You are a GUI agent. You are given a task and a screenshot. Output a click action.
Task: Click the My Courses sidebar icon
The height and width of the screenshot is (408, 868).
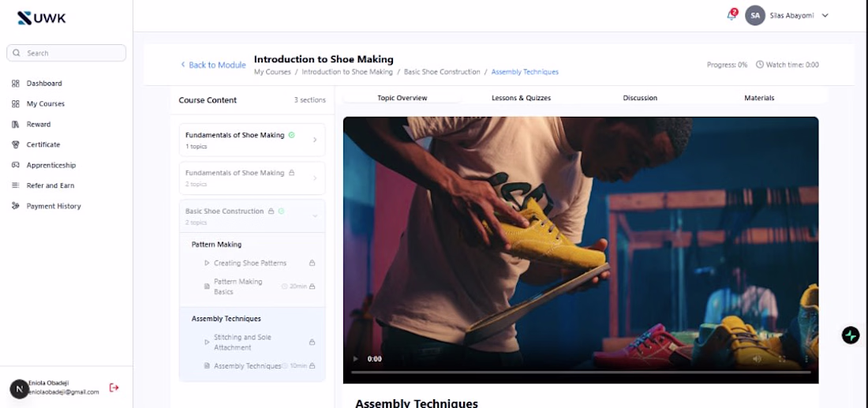coord(16,104)
